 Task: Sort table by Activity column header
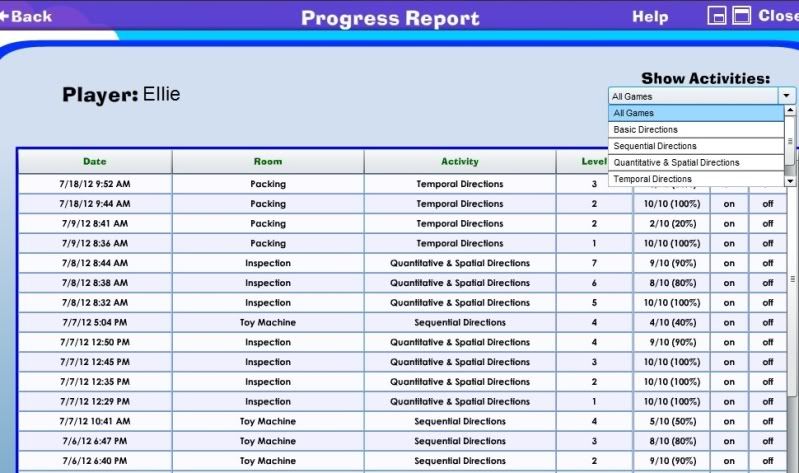[x=460, y=162]
